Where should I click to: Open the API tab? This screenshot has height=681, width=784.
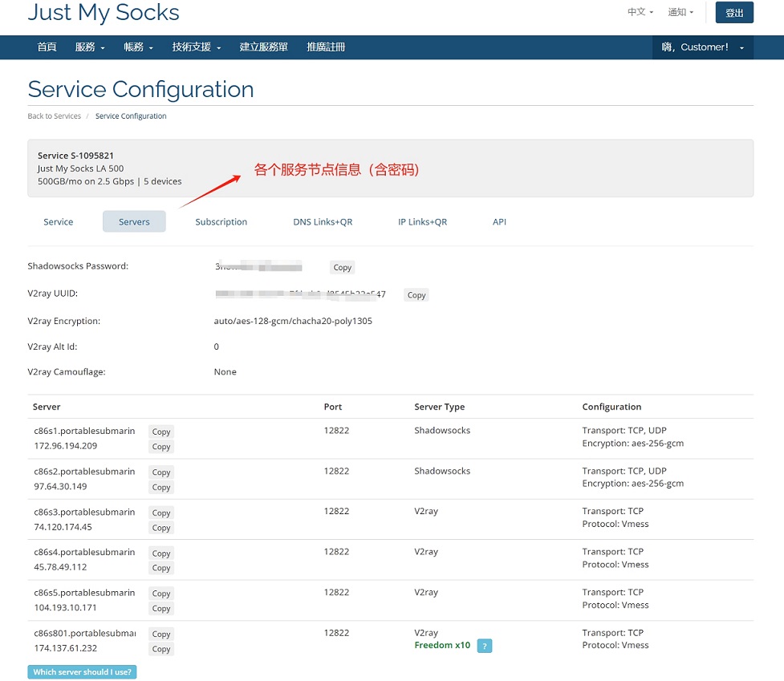tap(499, 222)
